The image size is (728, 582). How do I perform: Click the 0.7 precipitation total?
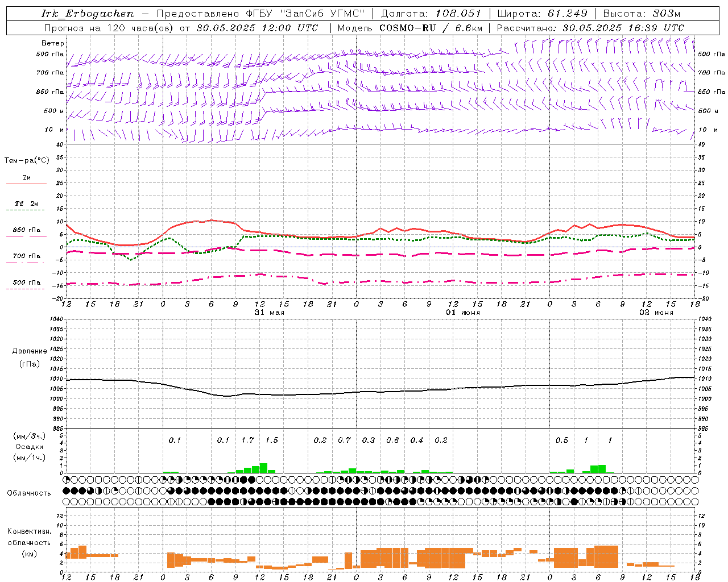click(344, 440)
